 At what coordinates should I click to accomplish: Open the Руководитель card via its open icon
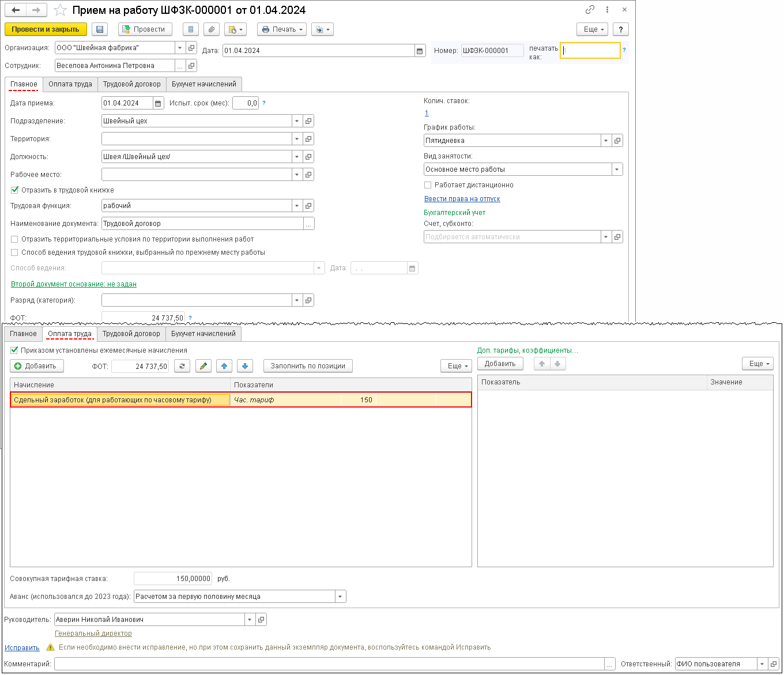[261, 620]
